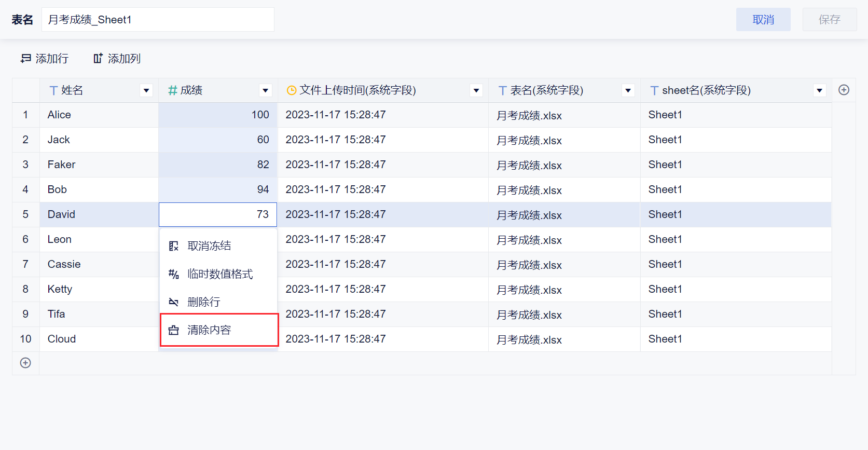This screenshot has height=450, width=868.
Task: Click the text type icon of 表名 column
Action: click(x=502, y=91)
